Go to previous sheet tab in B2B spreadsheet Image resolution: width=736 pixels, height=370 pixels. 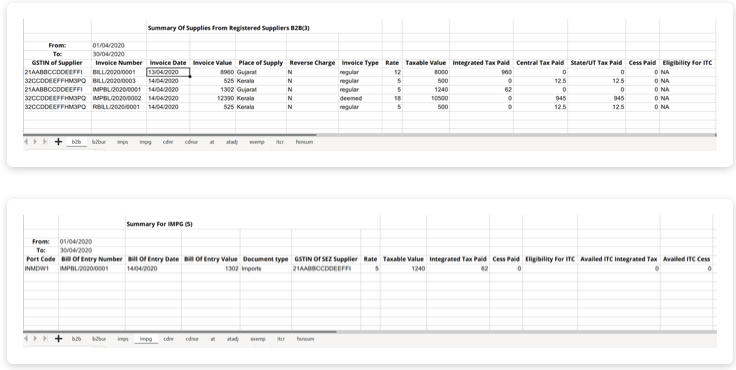pyautogui.click(x=26, y=141)
